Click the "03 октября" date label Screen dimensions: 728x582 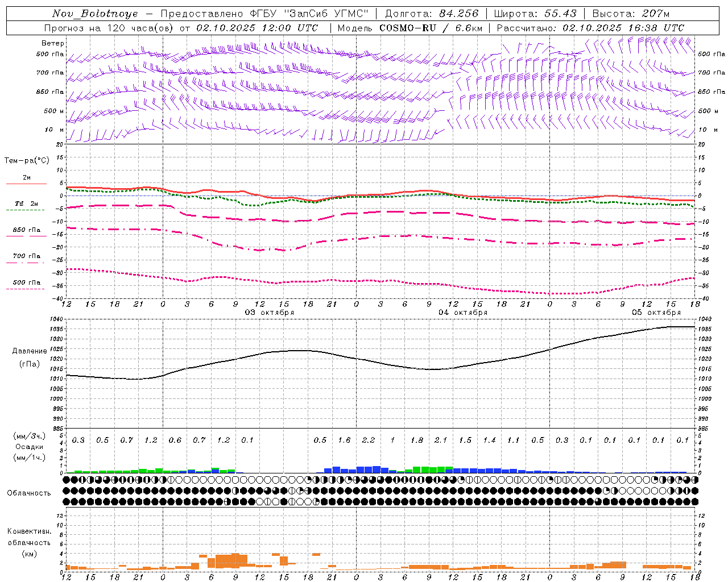tap(270, 313)
